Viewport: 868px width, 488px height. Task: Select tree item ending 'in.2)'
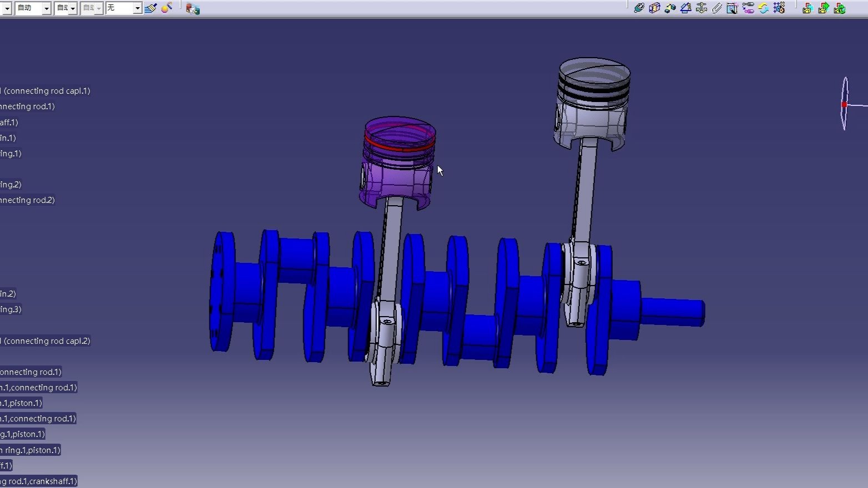[8, 293]
